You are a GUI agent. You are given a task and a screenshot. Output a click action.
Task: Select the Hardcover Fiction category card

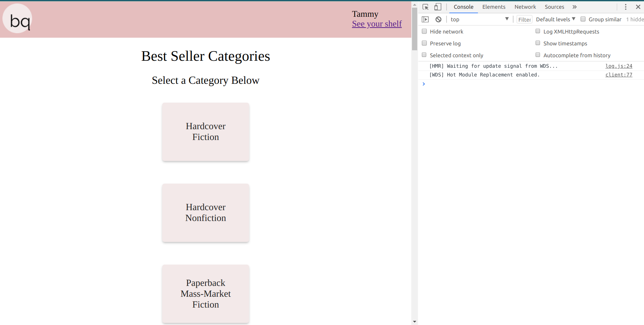(x=205, y=132)
